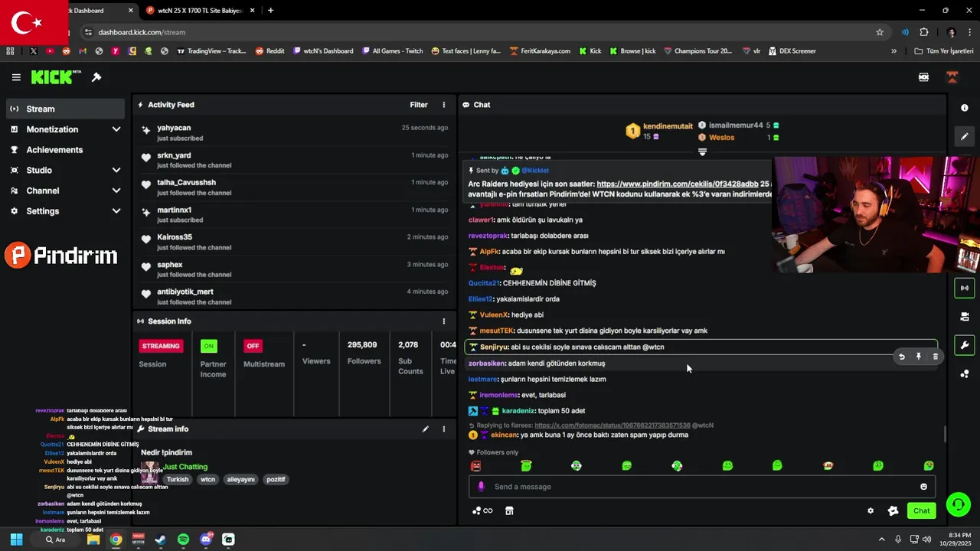
Task: Click the green Chat send button
Action: click(x=921, y=511)
